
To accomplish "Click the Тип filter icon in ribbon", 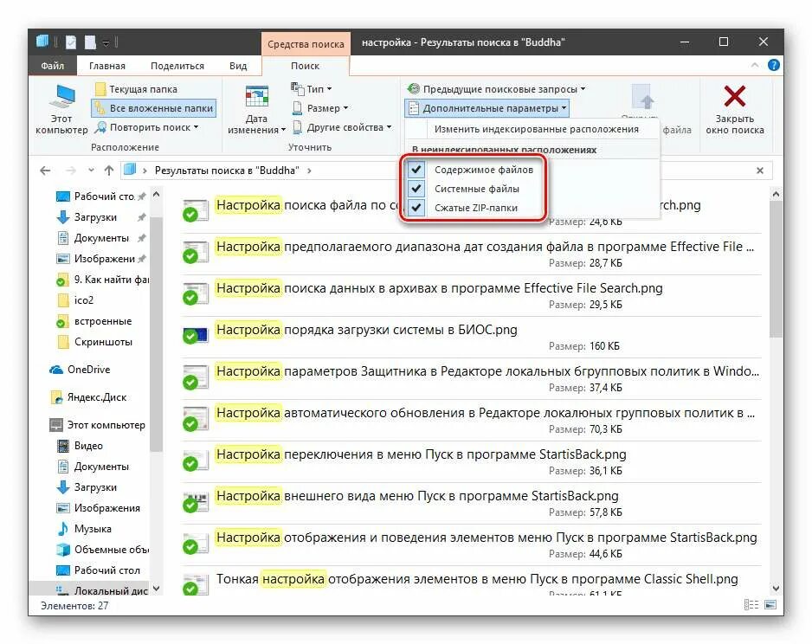I will (x=299, y=88).
